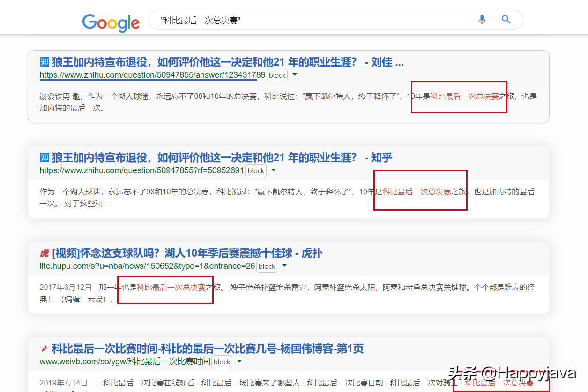Start voice search with microphone icon

[x=482, y=20]
